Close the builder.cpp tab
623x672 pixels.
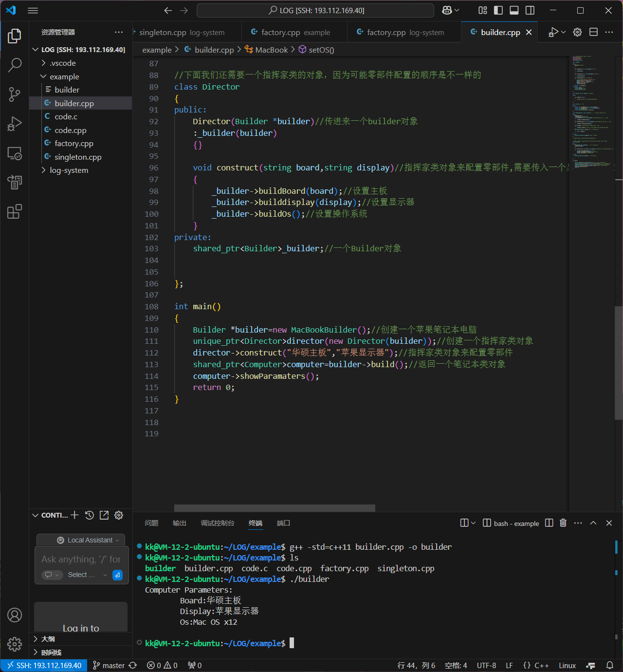529,32
